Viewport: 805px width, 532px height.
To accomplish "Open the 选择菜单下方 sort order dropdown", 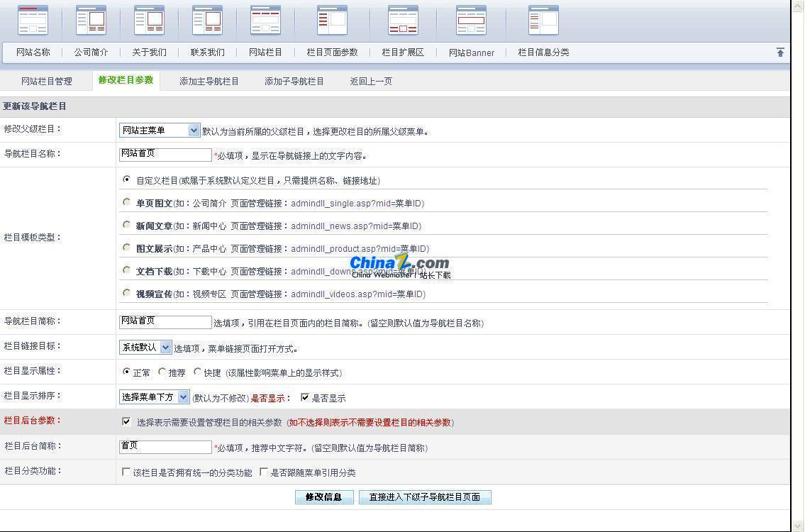I will (154, 397).
